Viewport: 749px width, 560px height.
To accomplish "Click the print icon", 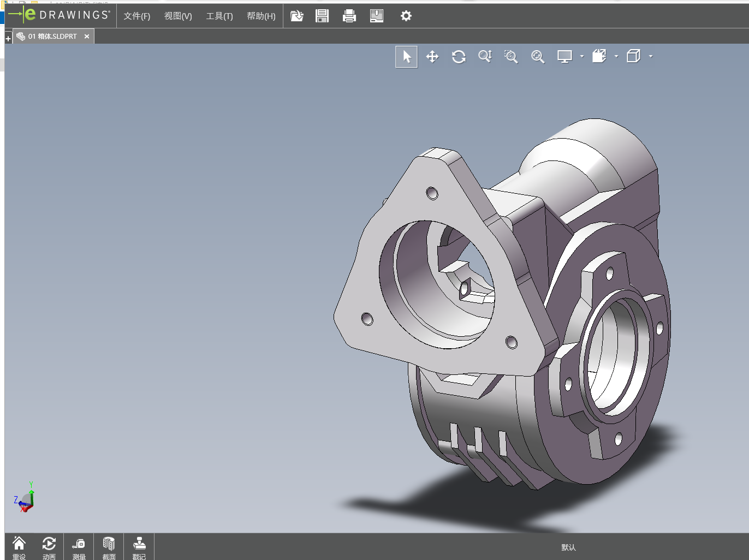I will point(349,16).
